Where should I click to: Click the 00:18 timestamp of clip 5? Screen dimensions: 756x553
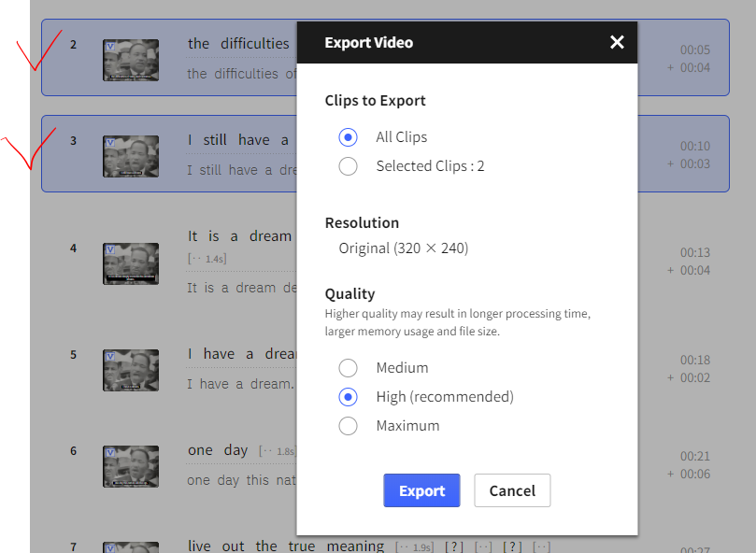(x=694, y=361)
